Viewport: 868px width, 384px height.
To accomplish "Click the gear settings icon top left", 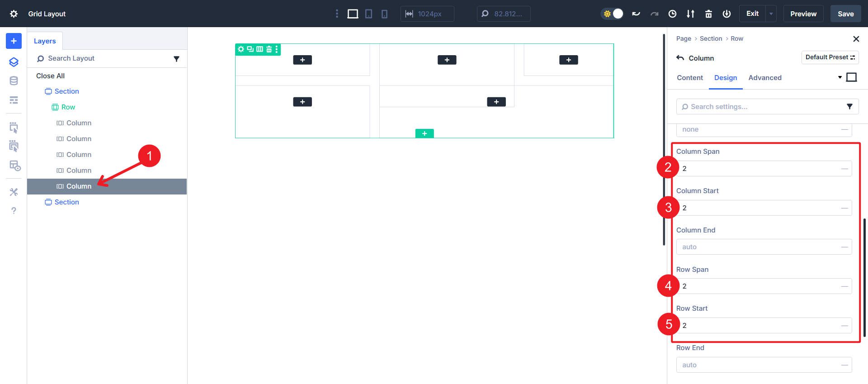I will (x=14, y=14).
